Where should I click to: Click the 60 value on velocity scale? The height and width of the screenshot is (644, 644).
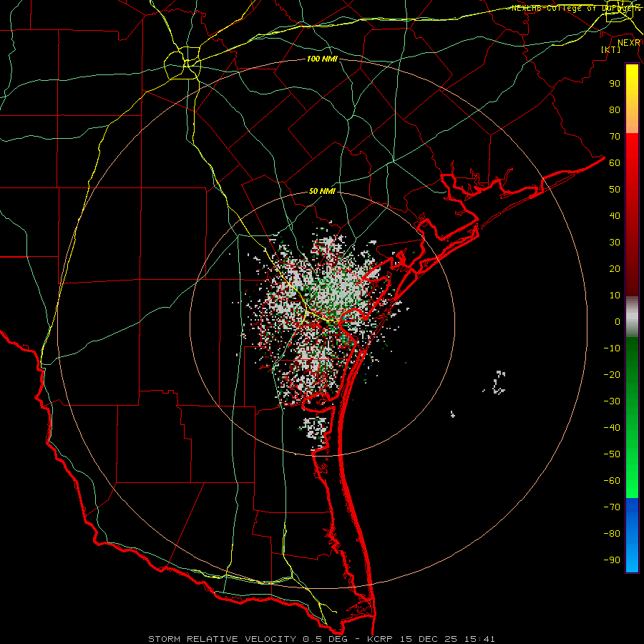click(615, 162)
